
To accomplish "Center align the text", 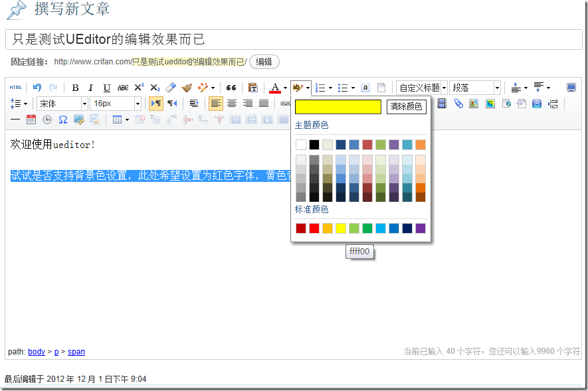I will (232, 104).
